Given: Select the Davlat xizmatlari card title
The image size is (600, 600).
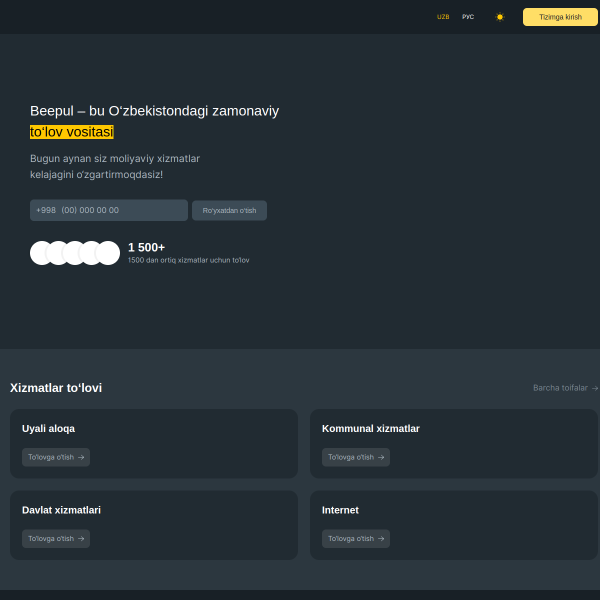Looking at the screenshot, I should pos(61,510).
